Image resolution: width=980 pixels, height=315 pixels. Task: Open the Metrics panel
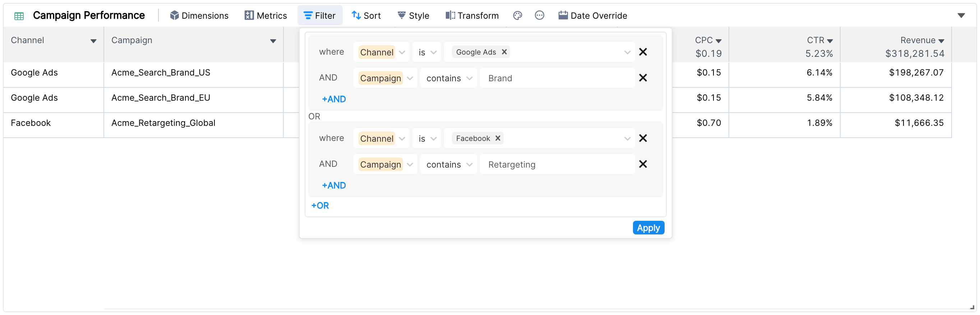265,15
